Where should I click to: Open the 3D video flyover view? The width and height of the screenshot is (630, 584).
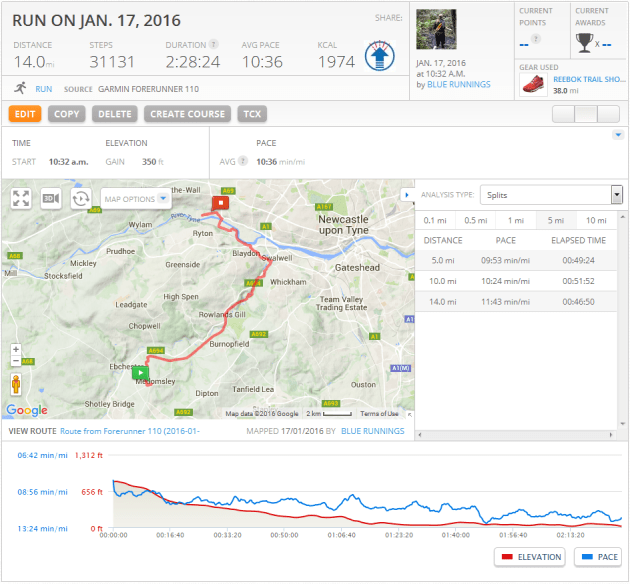(50, 198)
